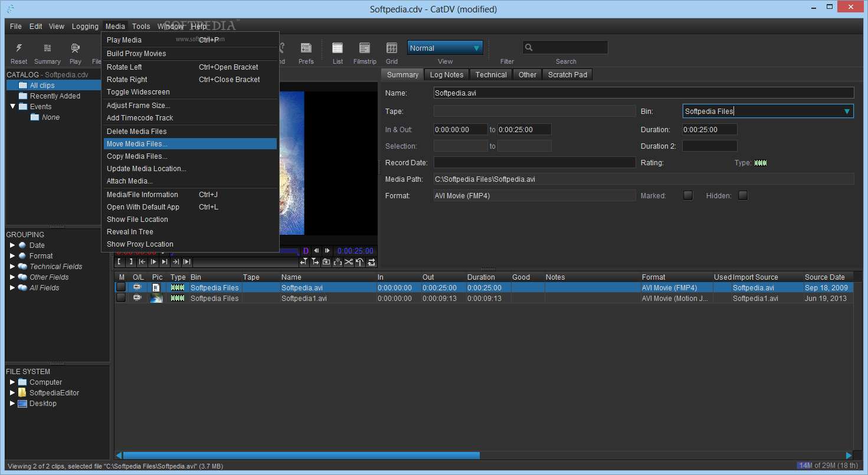The width and height of the screenshot is (868, 475).
Task: Open the Bin dropdown arrow
Action: [x=847, y=111]
